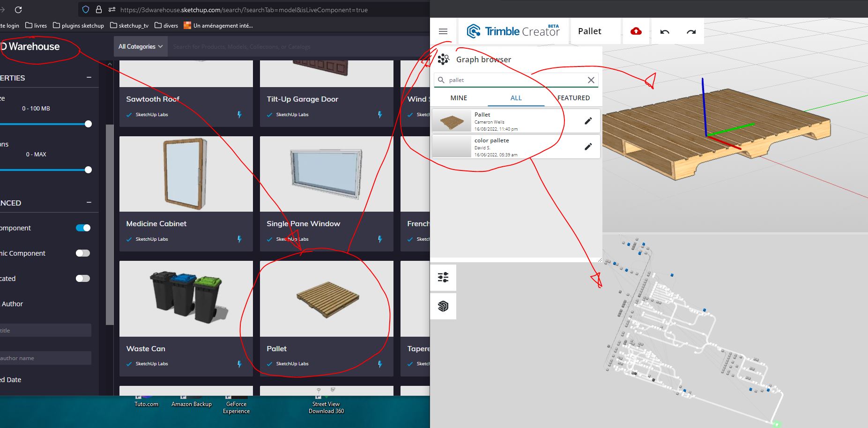Click the bolt icon on Tilt-Up Garage Door
Viewport: 868px width, 428px height.
pyautogui.click(x=380, y=114)
